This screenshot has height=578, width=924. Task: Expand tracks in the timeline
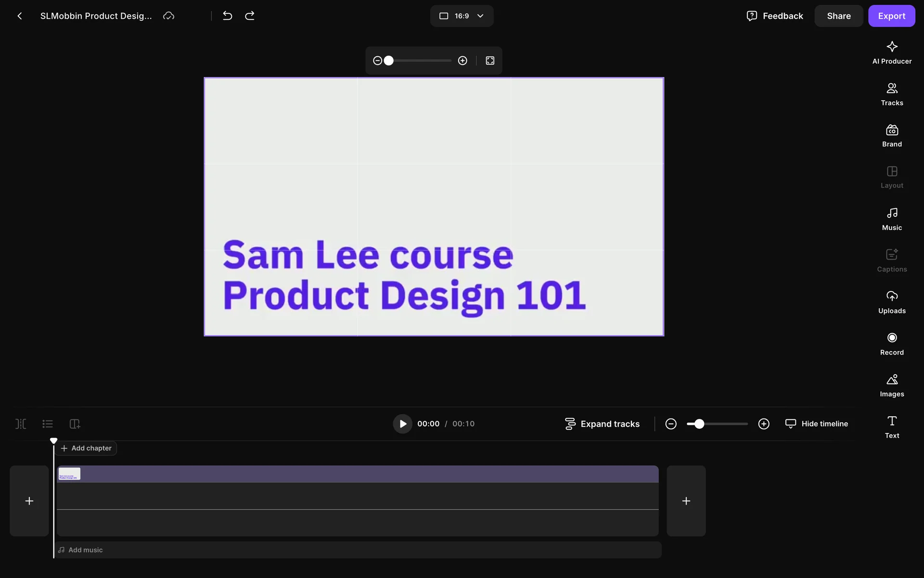(x=602, y=424)
